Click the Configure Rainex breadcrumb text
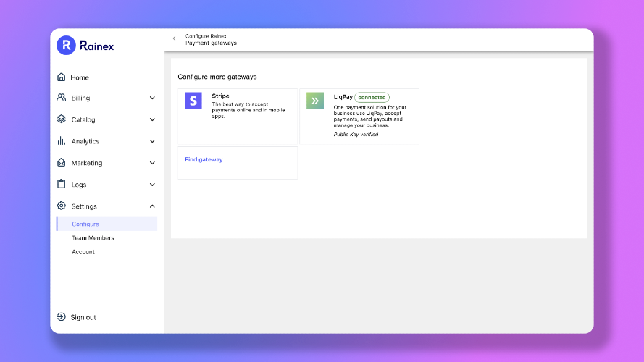644x362 pixels. pos(206,36)
